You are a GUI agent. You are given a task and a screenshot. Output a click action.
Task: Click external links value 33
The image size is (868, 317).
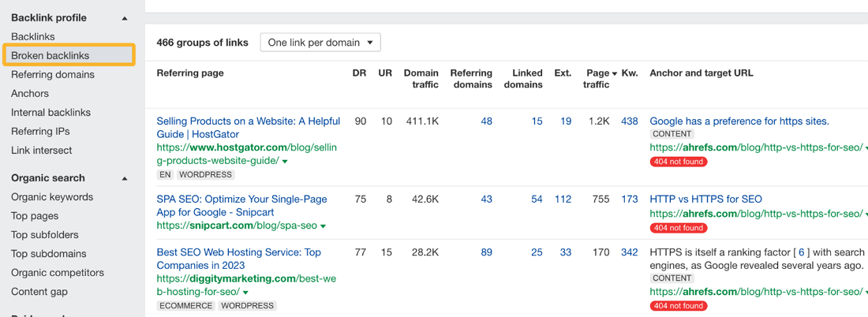(566, 252)
